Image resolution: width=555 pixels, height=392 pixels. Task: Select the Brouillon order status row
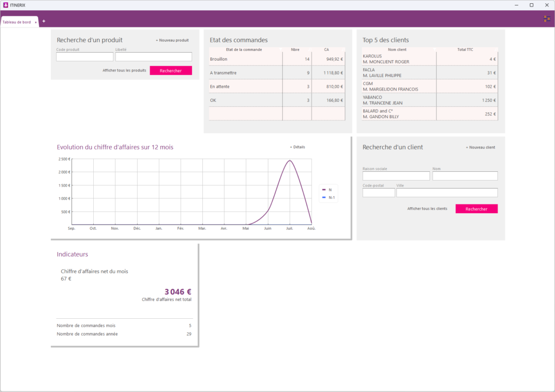pos(277,59)
